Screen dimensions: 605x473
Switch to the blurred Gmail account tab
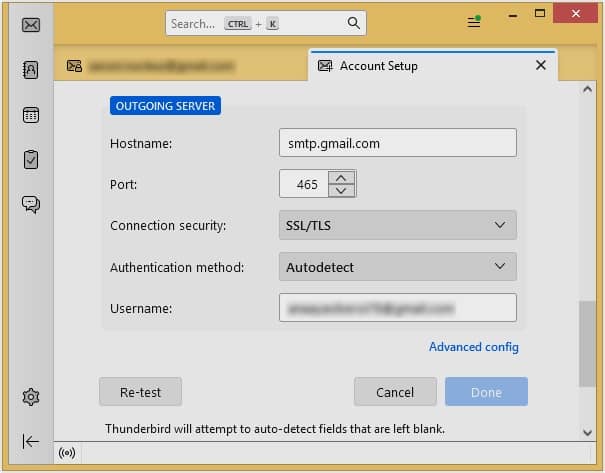[181, 66]
